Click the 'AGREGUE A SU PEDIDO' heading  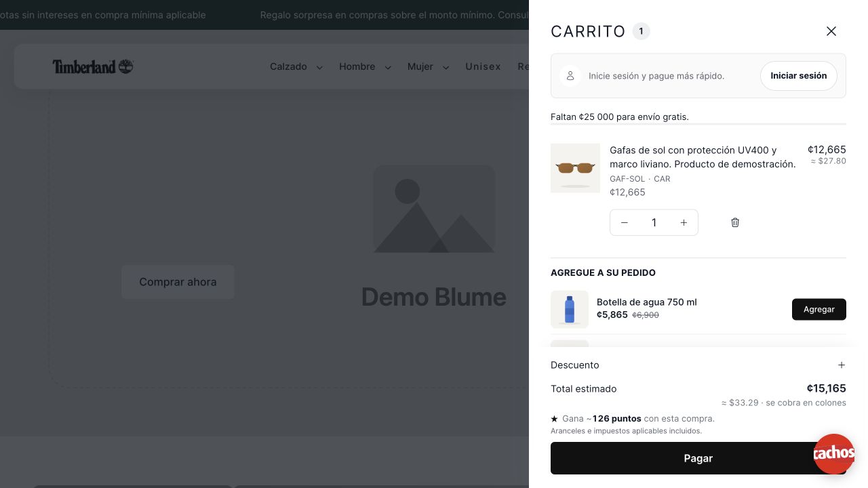[603, 272]
